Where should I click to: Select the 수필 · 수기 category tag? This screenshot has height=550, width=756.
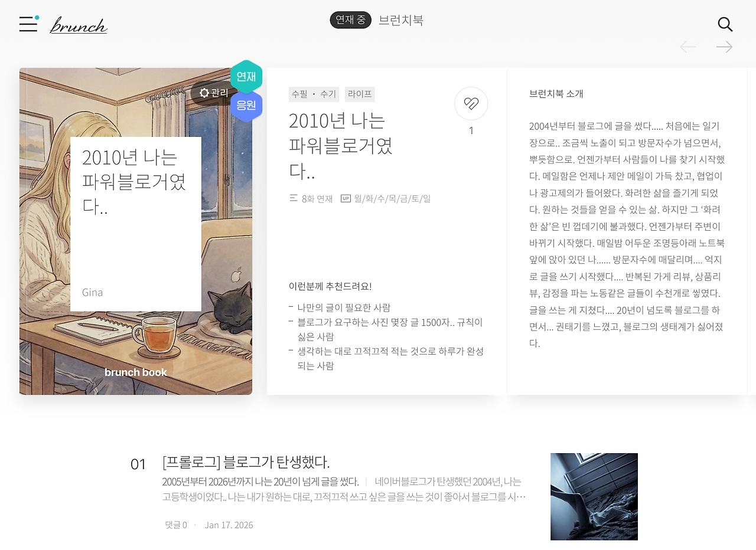click(314, 94)
